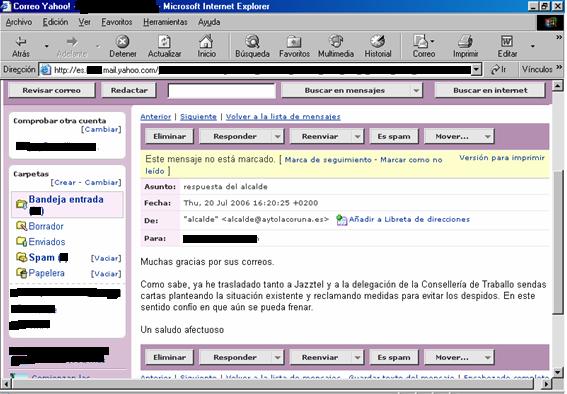Expand the bottom Responder dropdown arrow
The height and width of the screenshot is (394, 567).
(x=277, y=357)
